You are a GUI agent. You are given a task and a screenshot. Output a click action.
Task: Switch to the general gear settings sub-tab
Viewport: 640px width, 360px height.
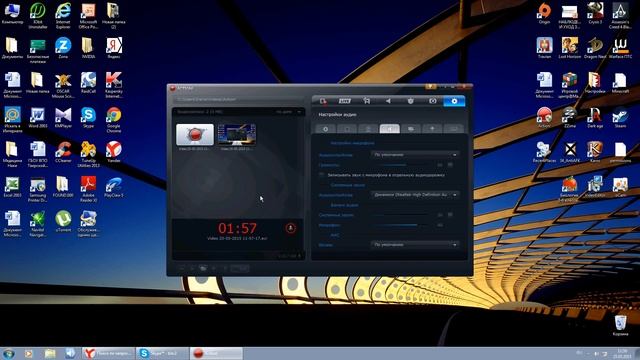click(326, 129)
